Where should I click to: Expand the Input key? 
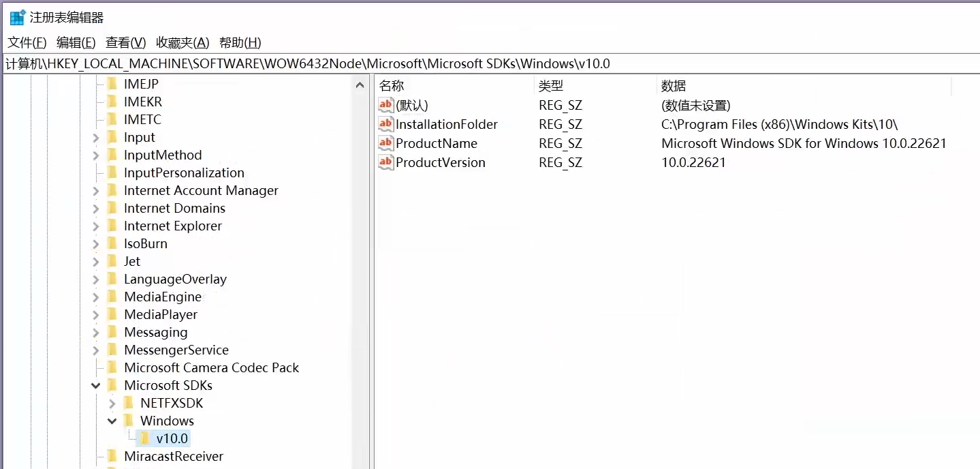[x=95, y=138]
